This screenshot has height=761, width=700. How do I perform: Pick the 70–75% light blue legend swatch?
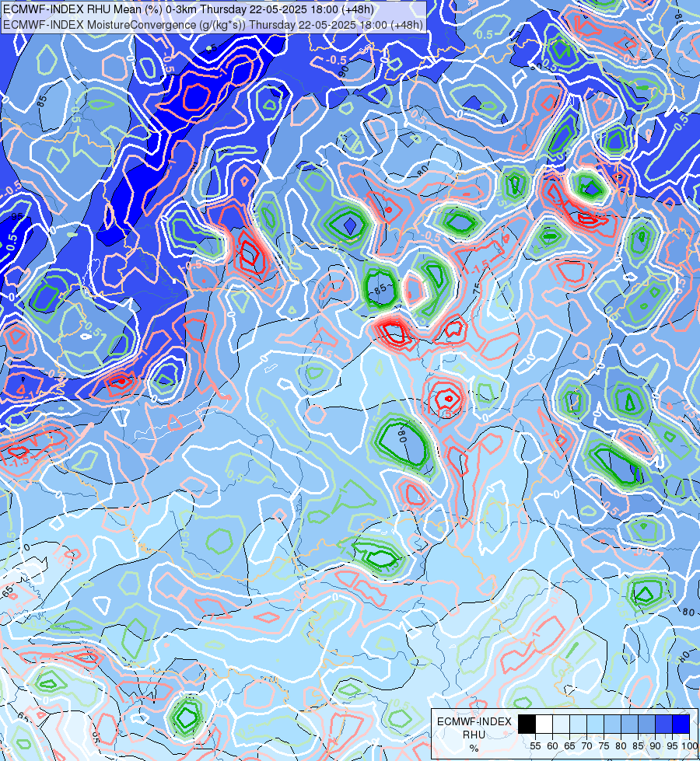tap(596, 724)
